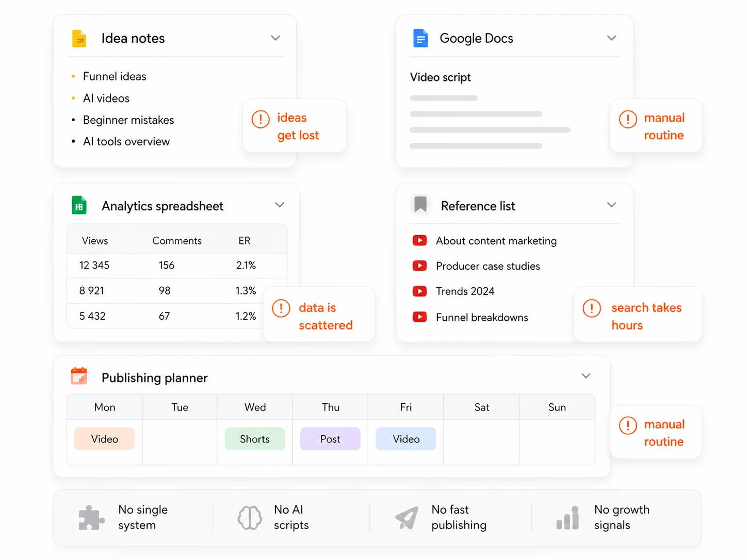The width and height of the screenshot is (747, 560).
Task: Click the puzzle piece icon
Action: coord(91,518)
